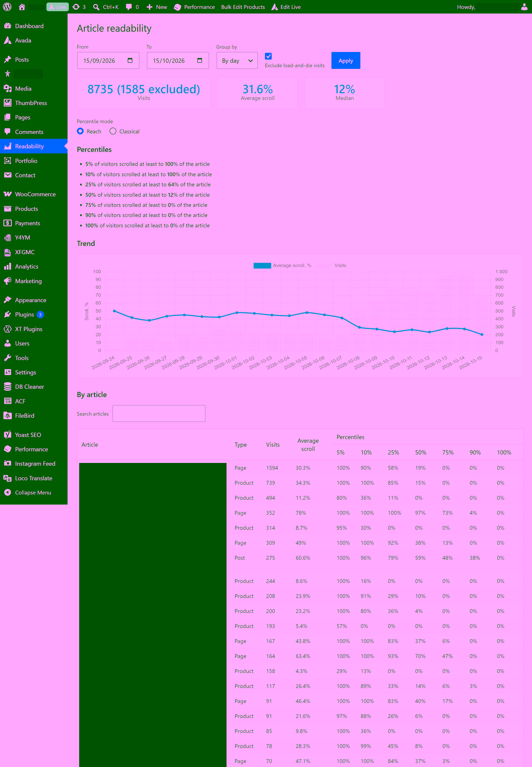
Task: Click the Media library icon
Action: point(8,88)
